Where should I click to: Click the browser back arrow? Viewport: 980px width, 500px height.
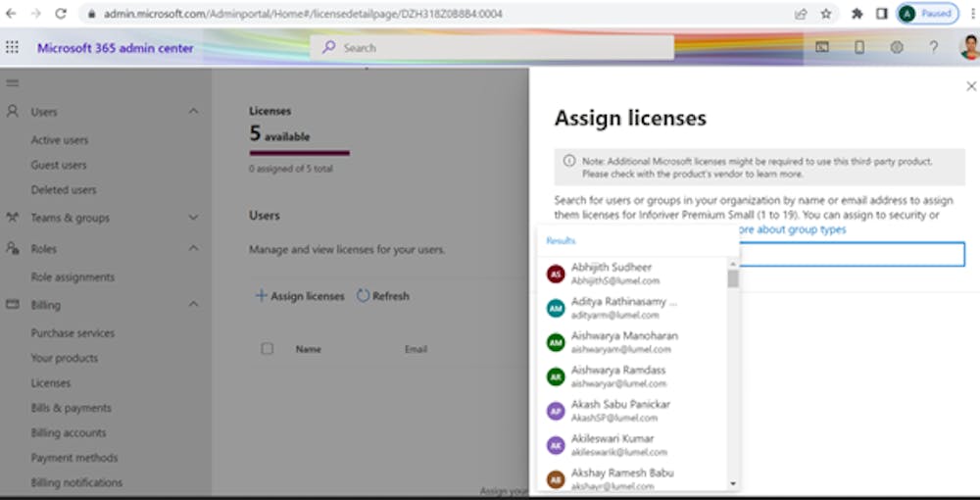click(x=11, y=14)
